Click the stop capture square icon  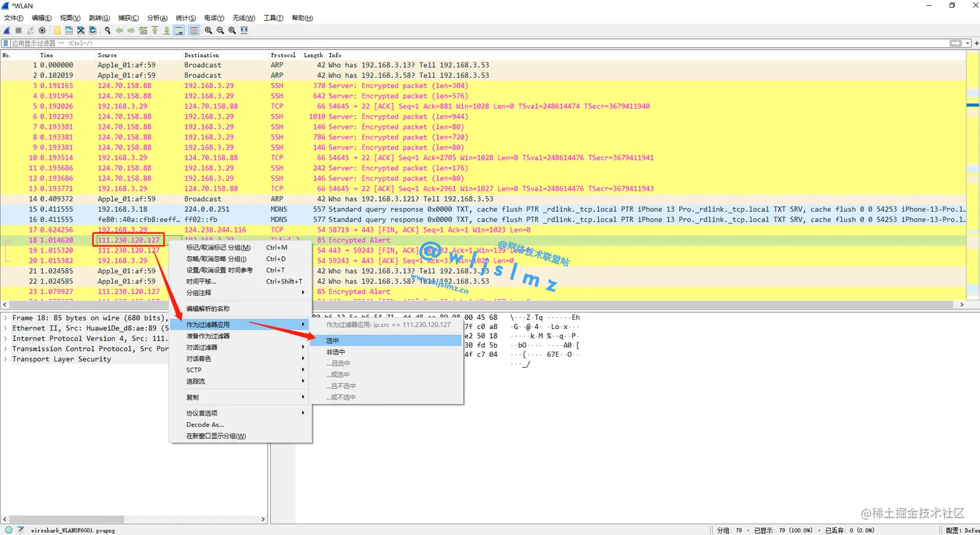tap(18, 30)
